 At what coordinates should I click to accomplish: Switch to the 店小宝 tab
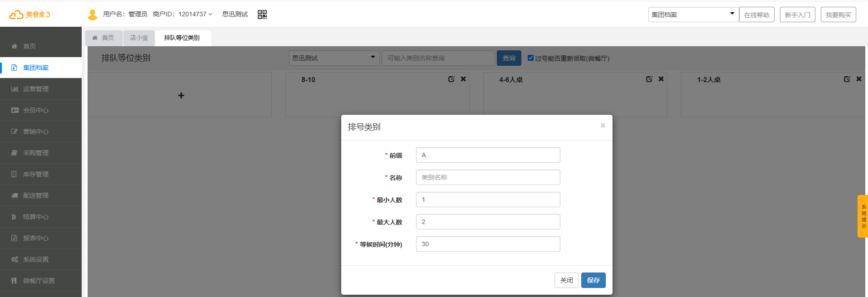click(139, 38)
